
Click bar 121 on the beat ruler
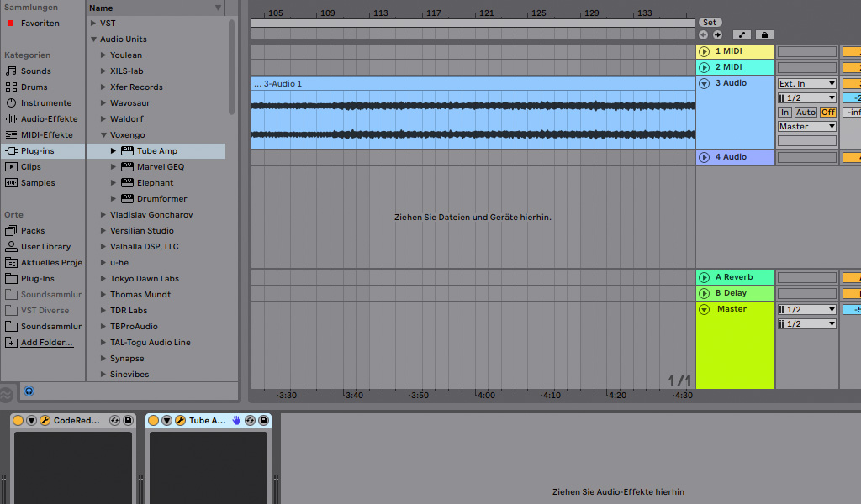pos(487,13)
